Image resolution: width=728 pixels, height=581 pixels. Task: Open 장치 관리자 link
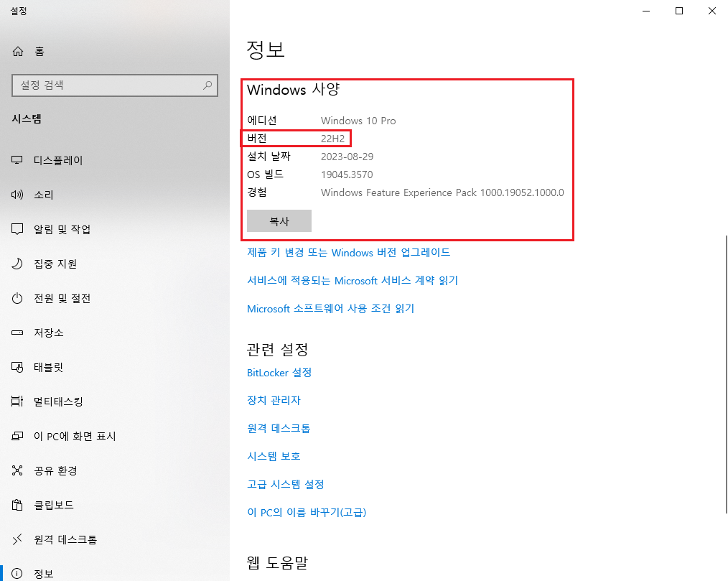pyautogui.click(x=274, y=400)
